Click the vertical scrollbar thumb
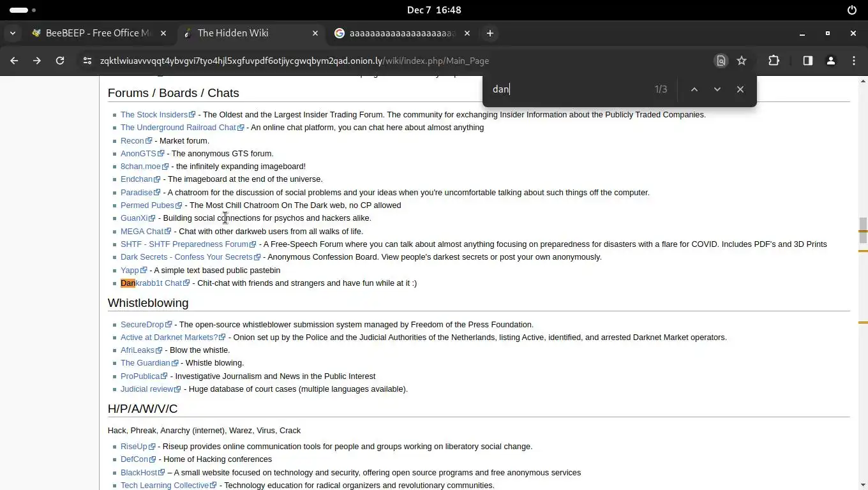Screen dimensions: 868x490 pyautogui.click(x=863, y=230)
